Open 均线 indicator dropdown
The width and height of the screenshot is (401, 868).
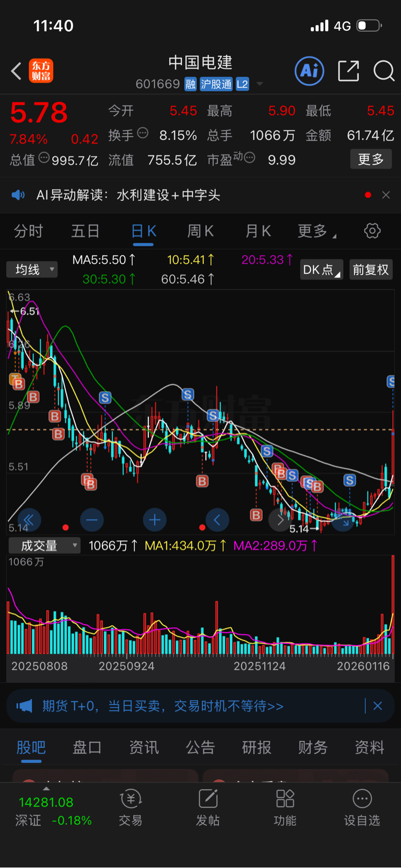(x=32, y=269)
